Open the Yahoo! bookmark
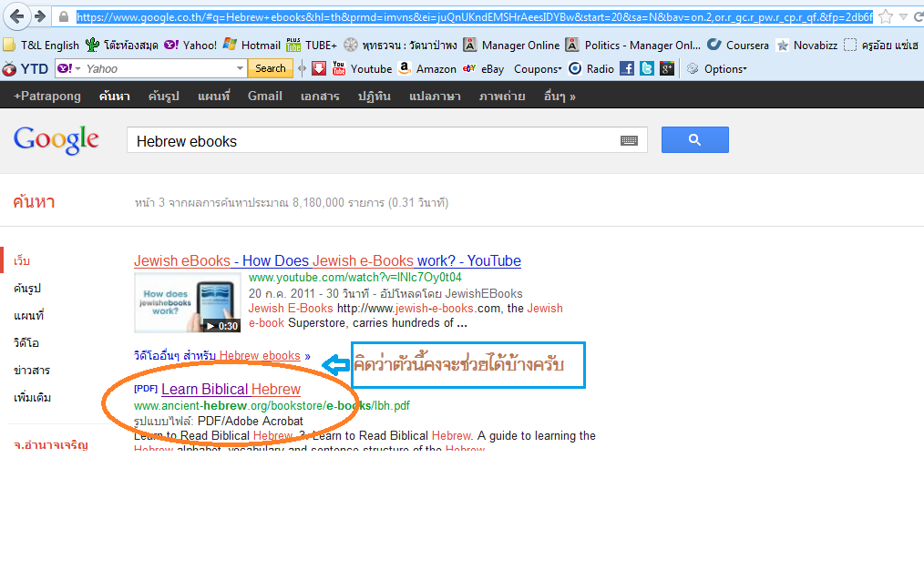Viewport: 924px width, 580px height. 190,45
